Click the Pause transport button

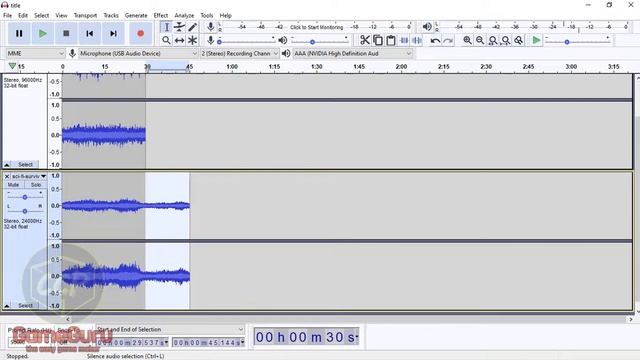[19, 33]
